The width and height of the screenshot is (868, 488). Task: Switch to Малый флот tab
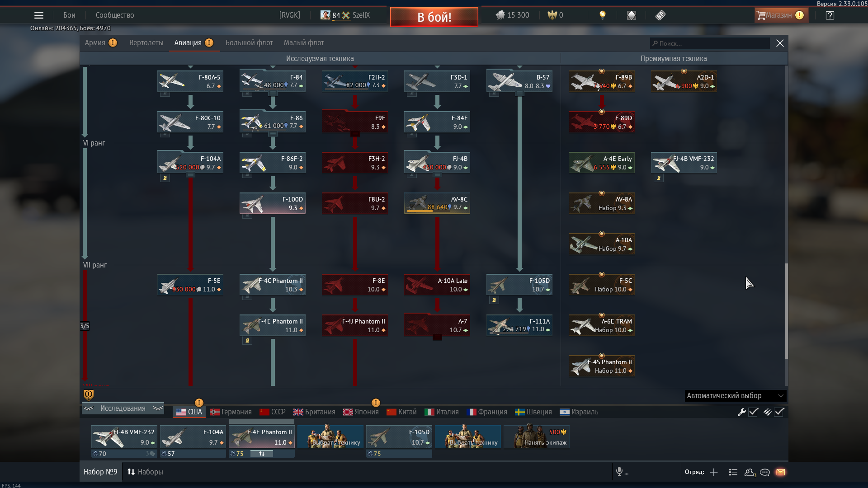click(304, 42)
